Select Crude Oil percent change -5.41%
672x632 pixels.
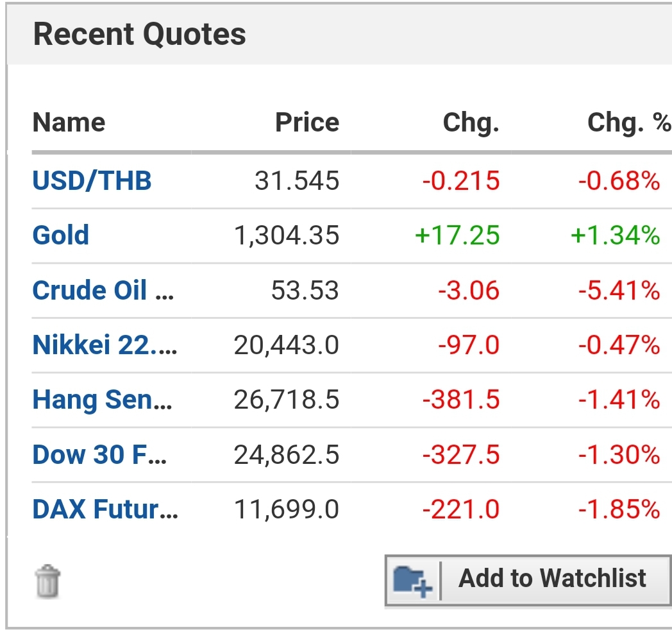point(619,290)
